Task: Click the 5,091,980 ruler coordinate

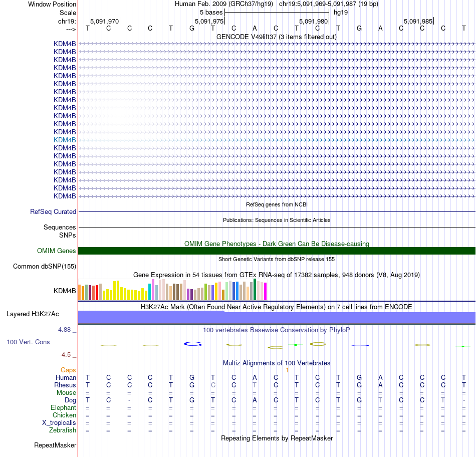Action: (314, 21)
